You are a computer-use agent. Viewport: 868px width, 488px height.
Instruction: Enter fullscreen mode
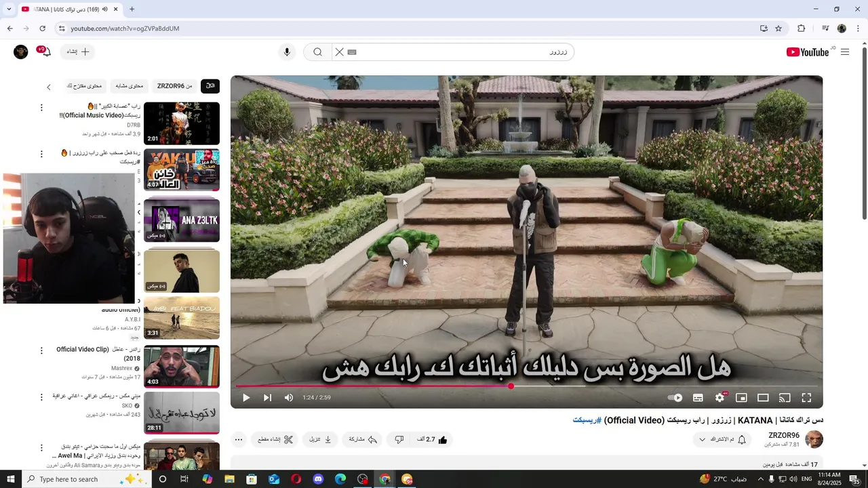806,398
